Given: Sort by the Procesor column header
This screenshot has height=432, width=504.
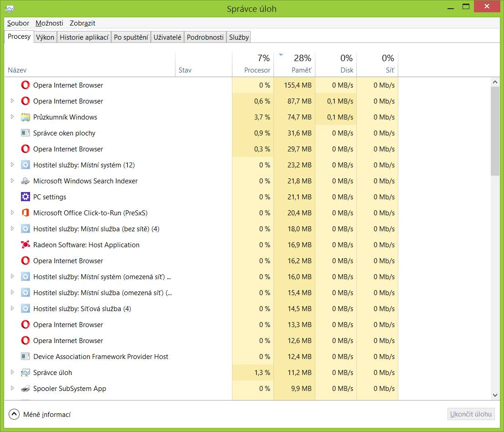Looking at the screenshot, I should 253,64.
